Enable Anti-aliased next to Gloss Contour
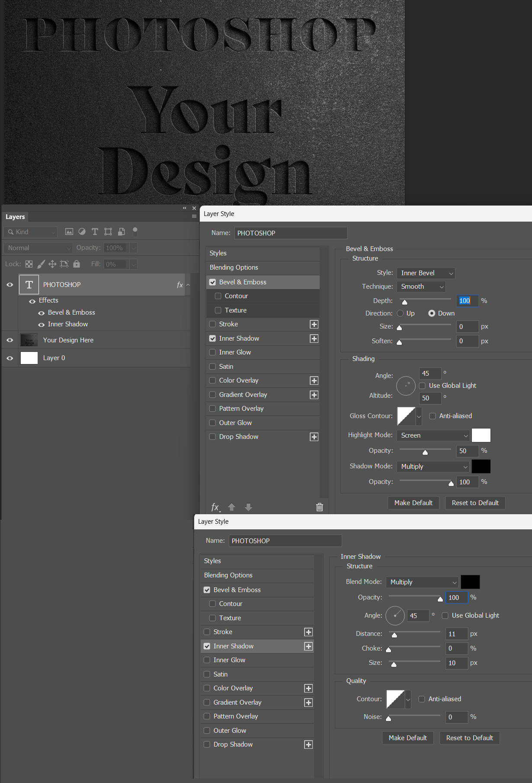The image size is (532, 783). pos(433,416)
